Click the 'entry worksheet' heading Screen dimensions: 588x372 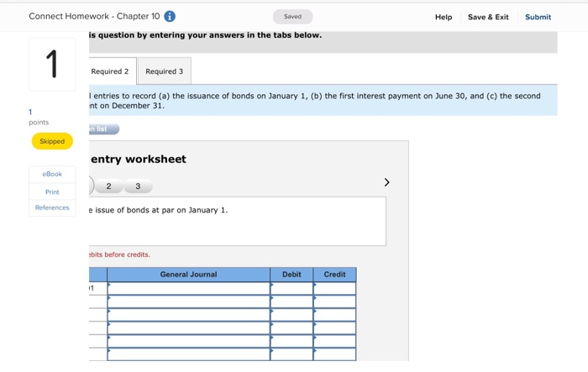click(x=139, y=159)
